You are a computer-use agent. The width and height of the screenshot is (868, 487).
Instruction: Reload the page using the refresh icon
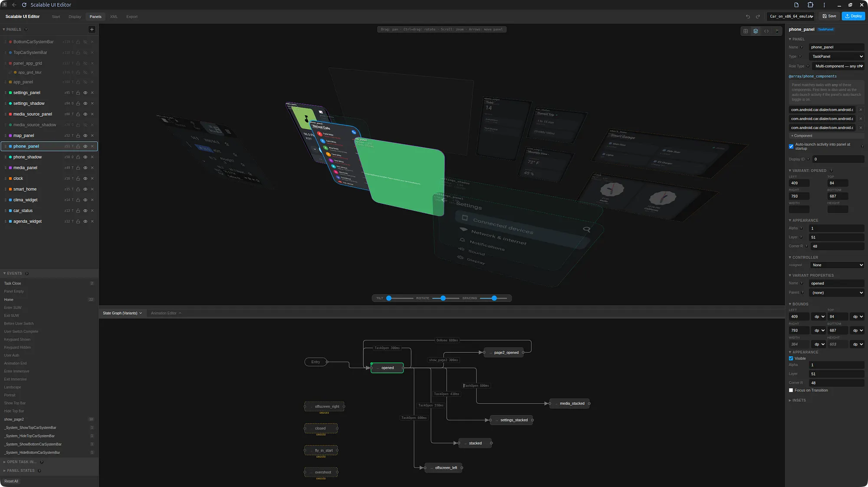pyautogui.click(x=24, y=5)
